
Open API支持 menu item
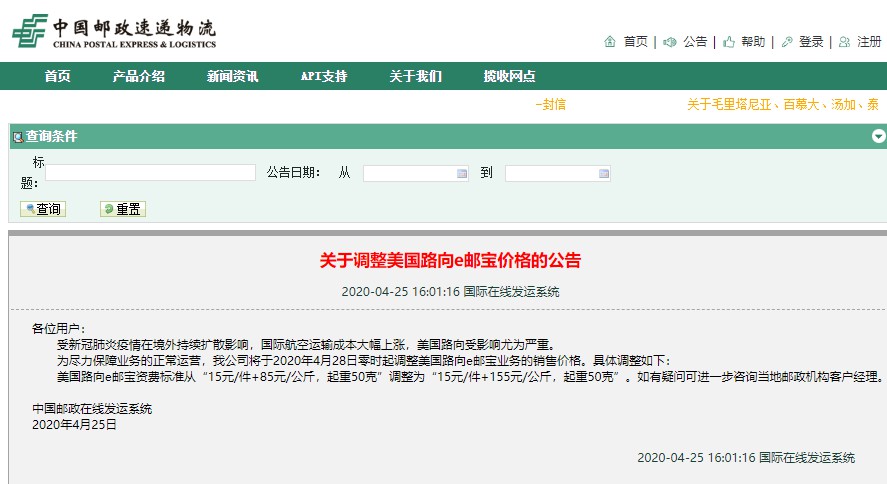(x=324, y=76)
